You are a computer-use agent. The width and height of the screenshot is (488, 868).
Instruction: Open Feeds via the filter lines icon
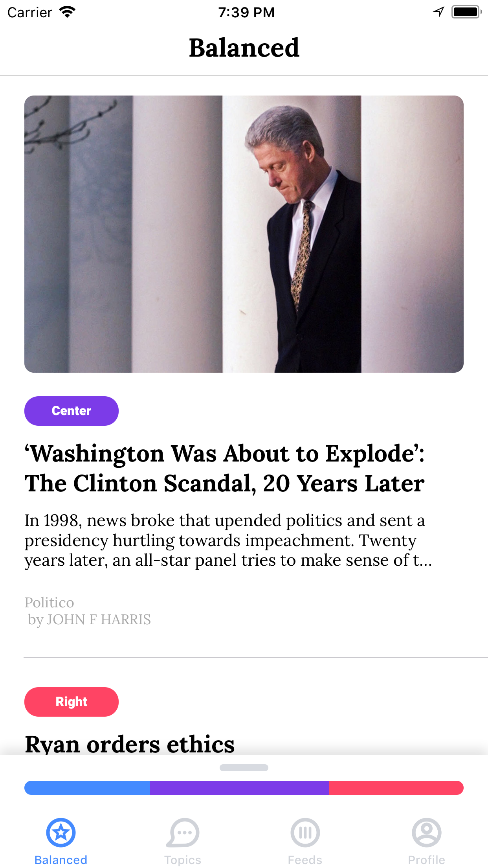(x=305, y=832)
